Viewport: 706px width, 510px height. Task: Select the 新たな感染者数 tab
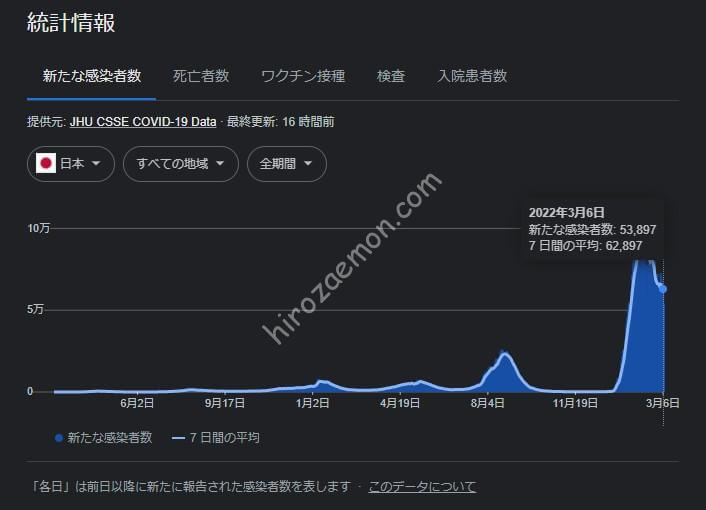pyautogui.click(x=92, y=76)
